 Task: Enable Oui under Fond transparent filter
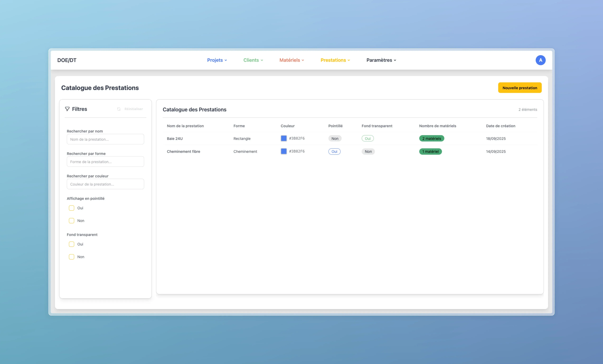point(71,244)
